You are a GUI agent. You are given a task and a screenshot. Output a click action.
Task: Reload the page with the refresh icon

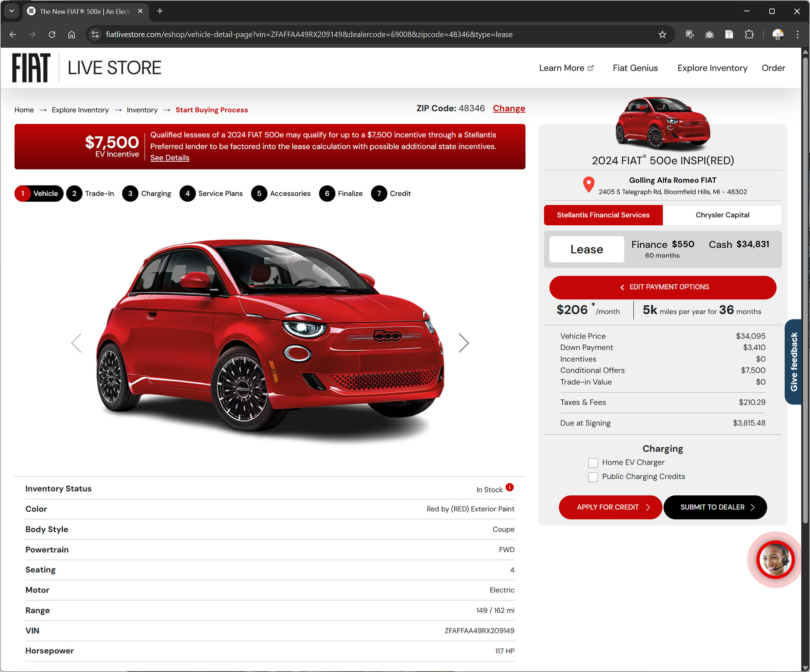click(52, 35)
